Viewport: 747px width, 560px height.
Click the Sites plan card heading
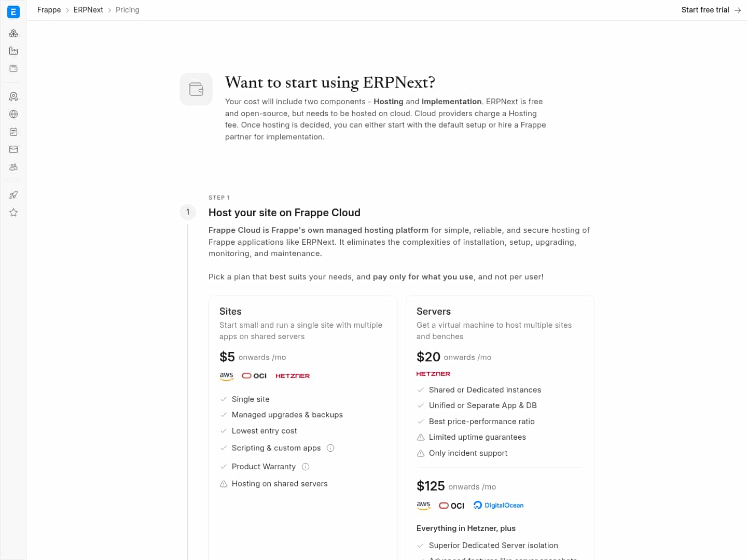[230, 312]
